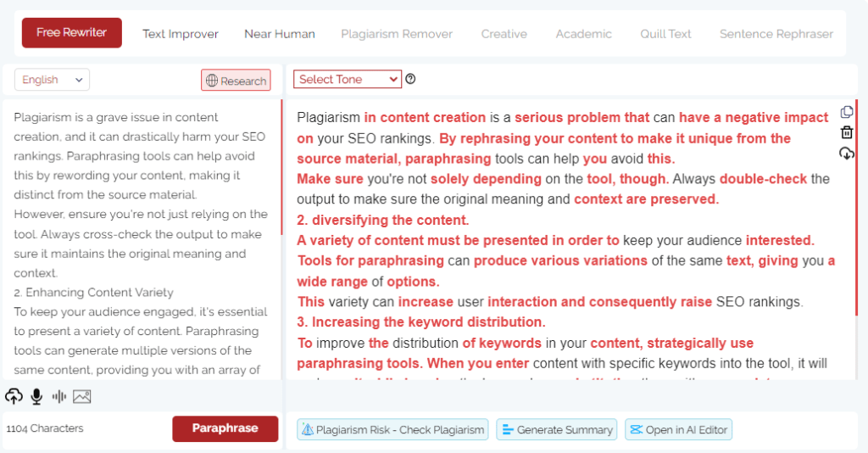Viewport: 868px width, 453px height.
Task: Click the Generate Summary button
Action: tap(556, 430)
